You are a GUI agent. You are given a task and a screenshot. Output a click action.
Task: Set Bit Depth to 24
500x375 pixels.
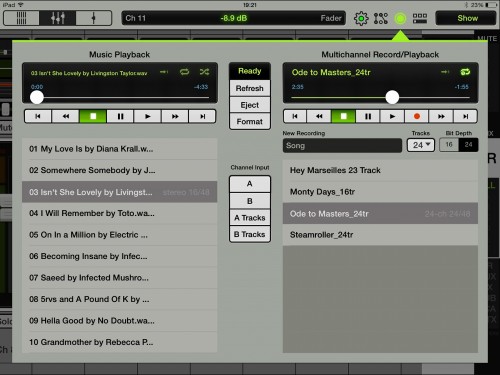468,145
